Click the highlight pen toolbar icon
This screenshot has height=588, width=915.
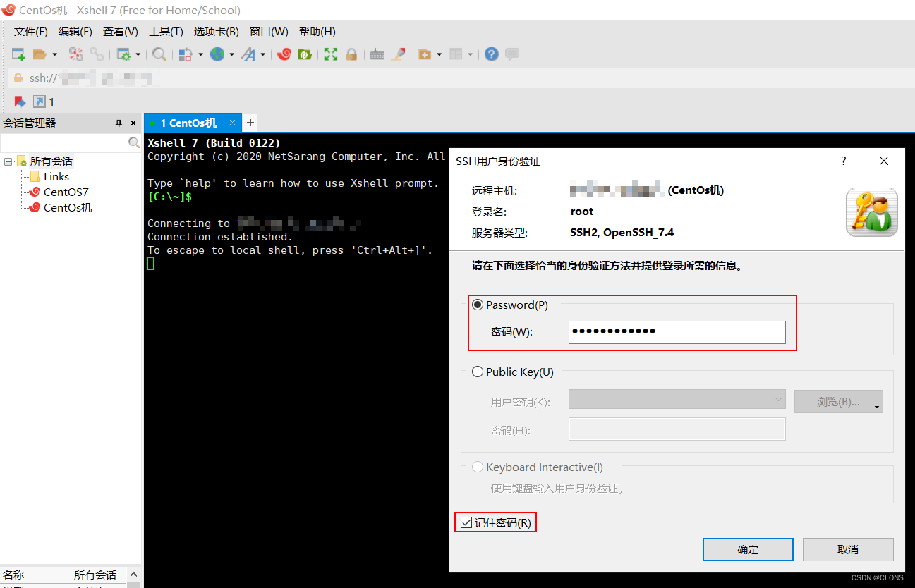(x=399, y=54)
